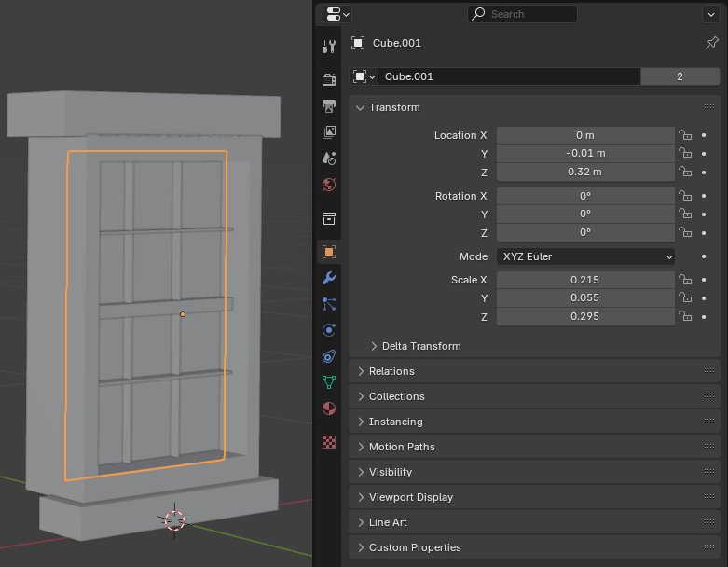Click the animate dot for Location Z
Image resolution: width=728 pixels, height=567 pixels.
pyautogui.click(x=704, y=173)
